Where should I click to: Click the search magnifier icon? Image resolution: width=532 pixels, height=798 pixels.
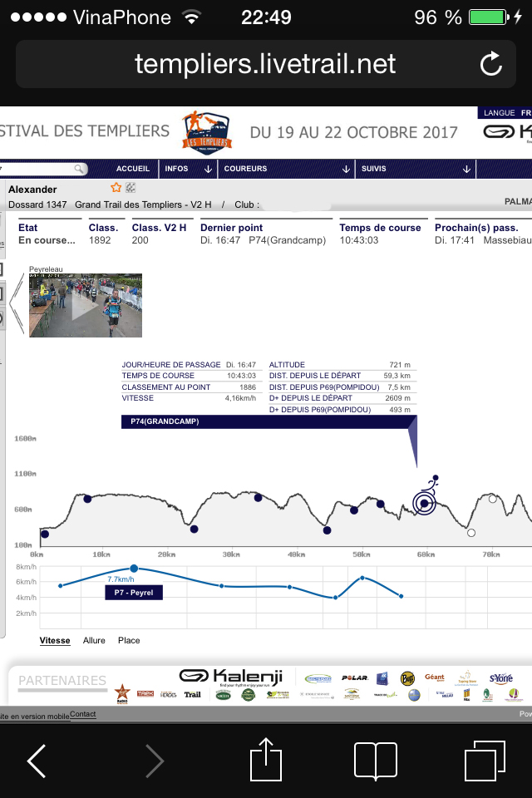[79, 169]
